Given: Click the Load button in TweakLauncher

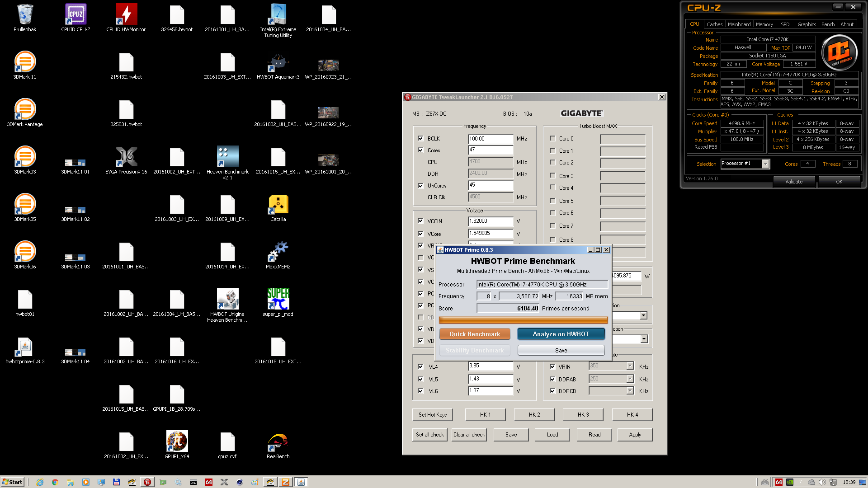Looking at the screenshot, I should [x=552, y=435].
